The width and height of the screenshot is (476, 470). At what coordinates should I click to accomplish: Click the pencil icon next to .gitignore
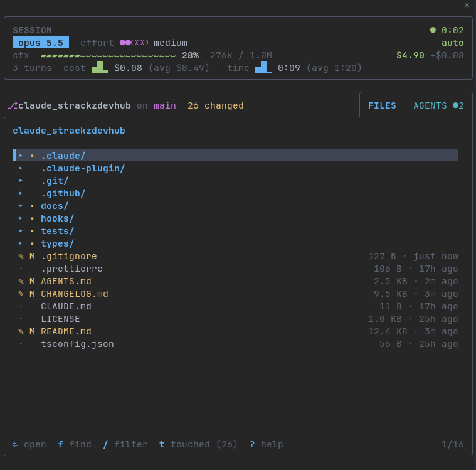[x=21, y=256]
